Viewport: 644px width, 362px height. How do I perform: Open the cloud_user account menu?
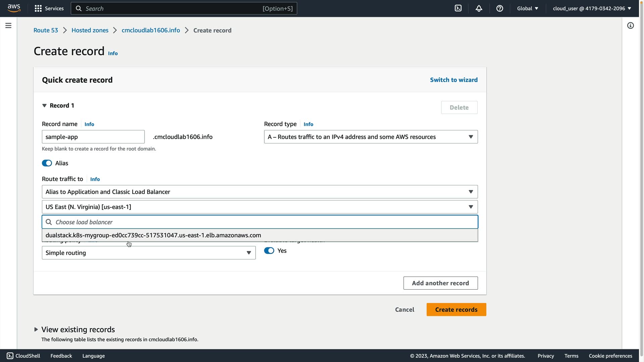pos(592,8)
